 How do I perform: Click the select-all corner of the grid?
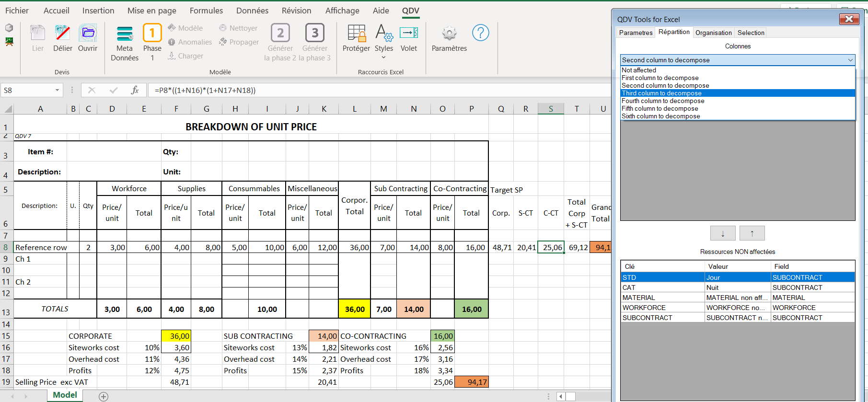pyautogui.click(x=8, y=109)
